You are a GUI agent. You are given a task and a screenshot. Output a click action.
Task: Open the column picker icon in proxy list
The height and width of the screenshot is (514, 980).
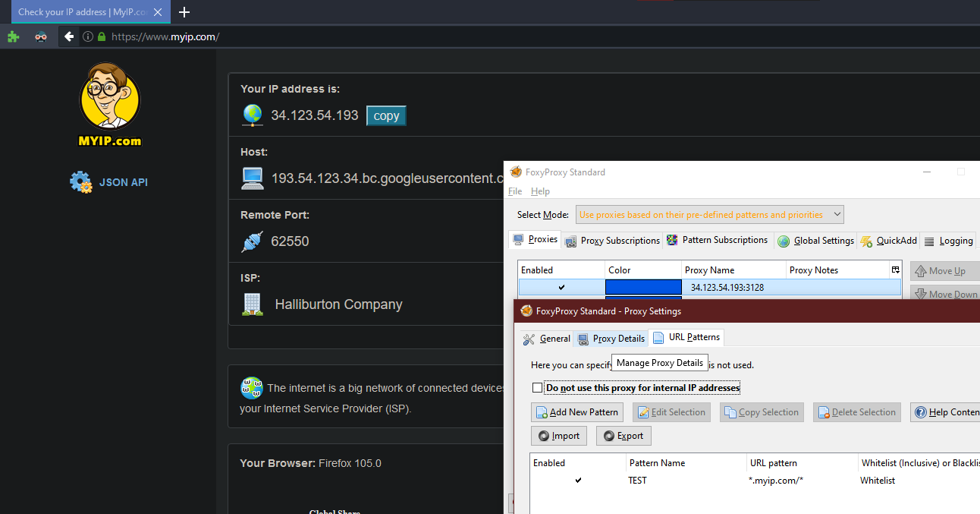[895, 270]
